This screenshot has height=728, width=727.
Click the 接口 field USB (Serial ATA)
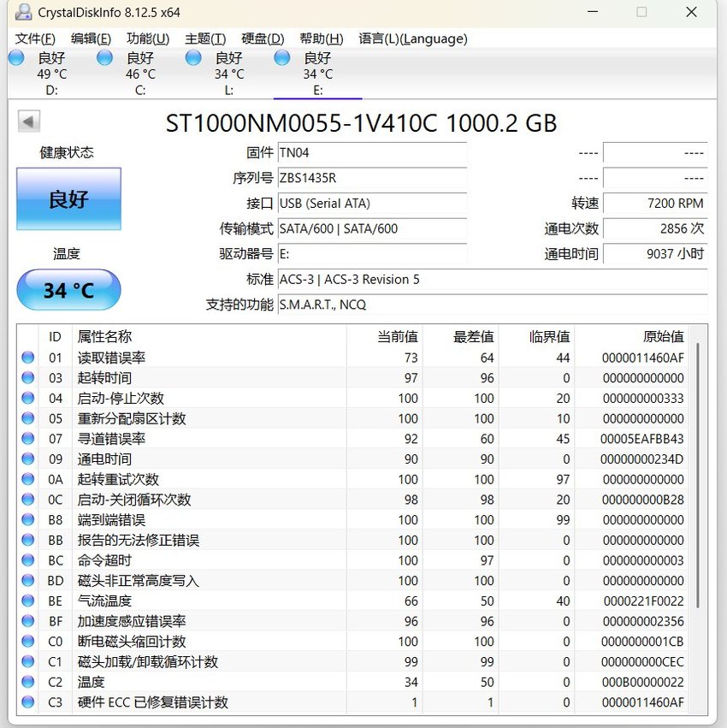(372, 204)
